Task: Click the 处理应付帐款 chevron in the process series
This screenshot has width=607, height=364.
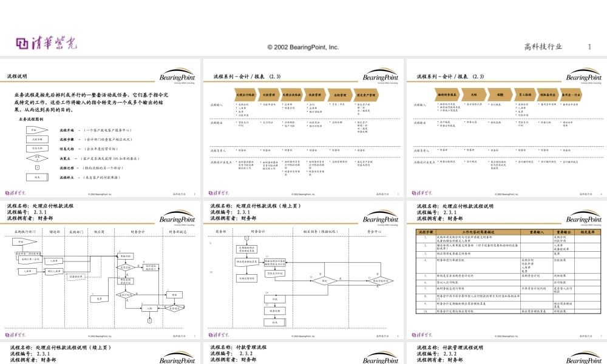Action: [245, 95]
